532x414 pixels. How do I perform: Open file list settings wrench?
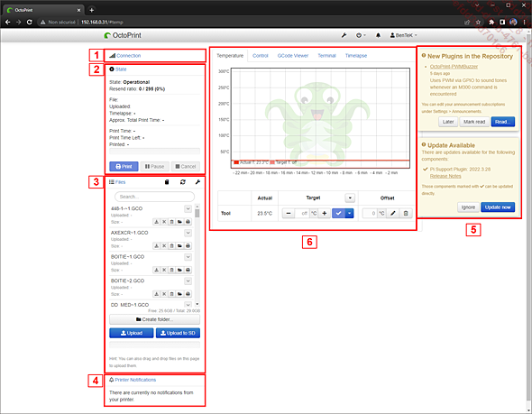pos(197,182)
